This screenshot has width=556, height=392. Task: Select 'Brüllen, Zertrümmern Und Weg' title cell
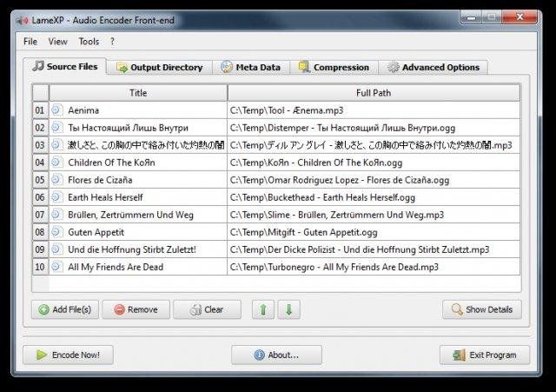point(138,215)
